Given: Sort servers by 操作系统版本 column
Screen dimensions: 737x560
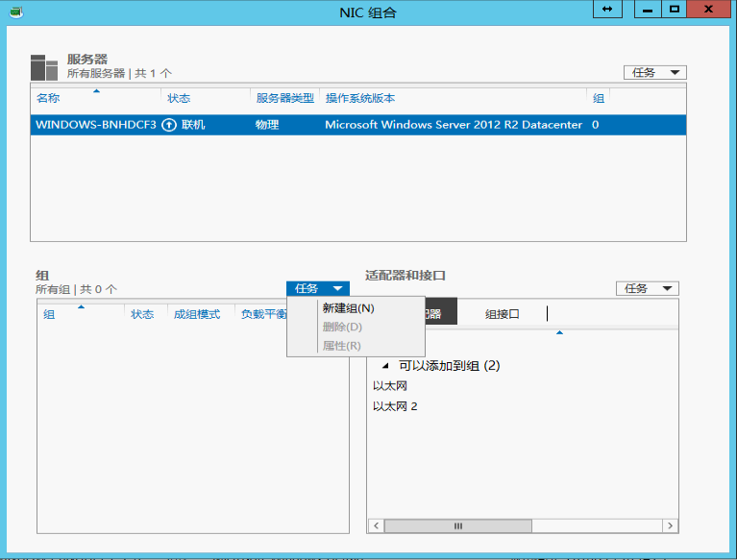Looking at the screenshot, I should [x=360, y=98].
